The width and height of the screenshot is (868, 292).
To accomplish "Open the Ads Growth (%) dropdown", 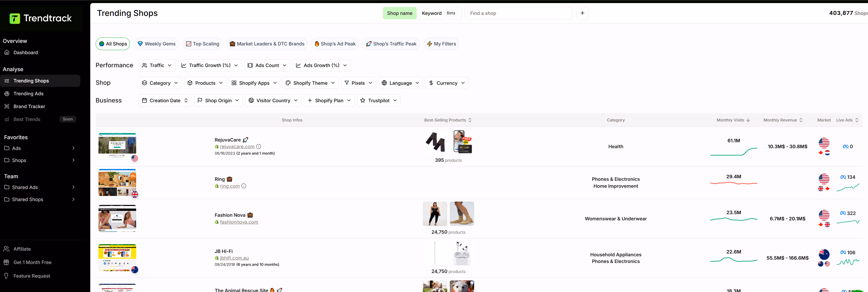I will click(322, 65).
